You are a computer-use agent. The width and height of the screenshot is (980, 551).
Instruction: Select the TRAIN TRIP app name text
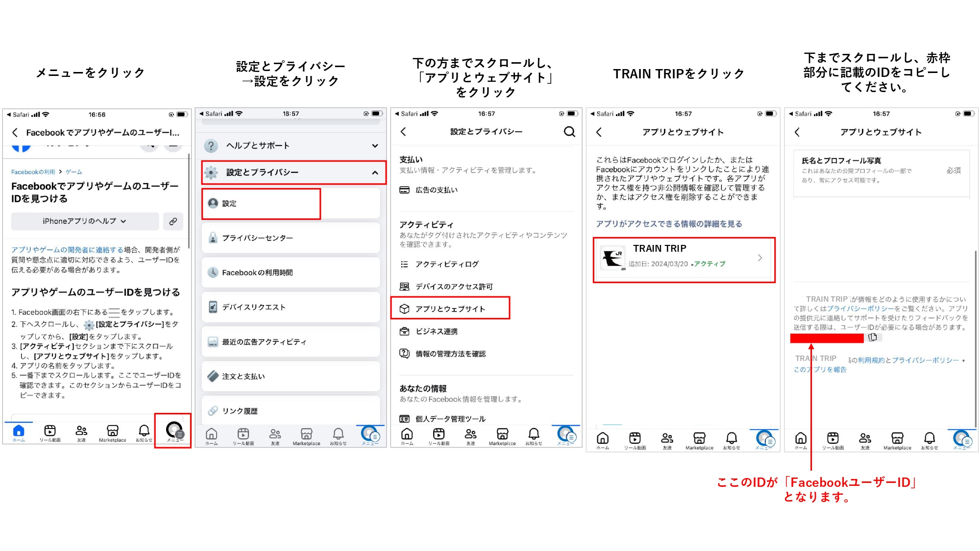click(660, 248)
